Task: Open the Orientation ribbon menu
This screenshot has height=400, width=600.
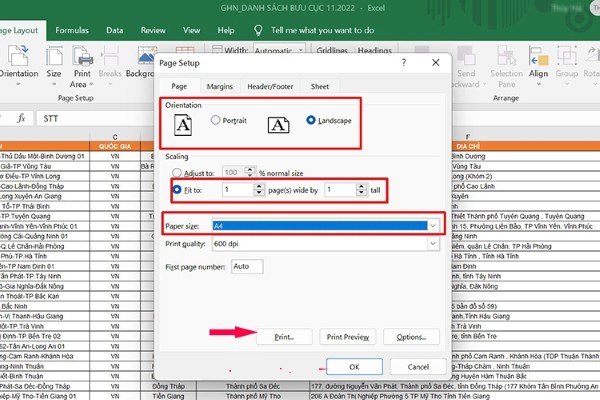Action: 20,63
